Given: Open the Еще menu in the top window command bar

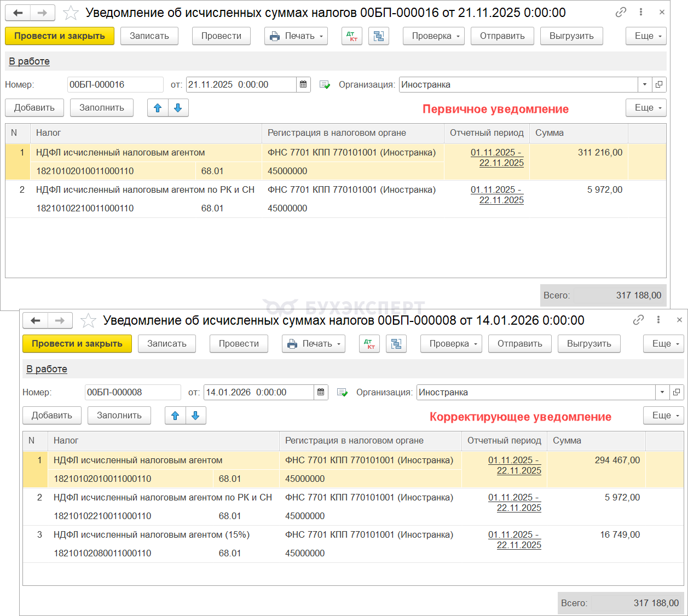Looking at the screenshot, I should [x=646, y=36].
